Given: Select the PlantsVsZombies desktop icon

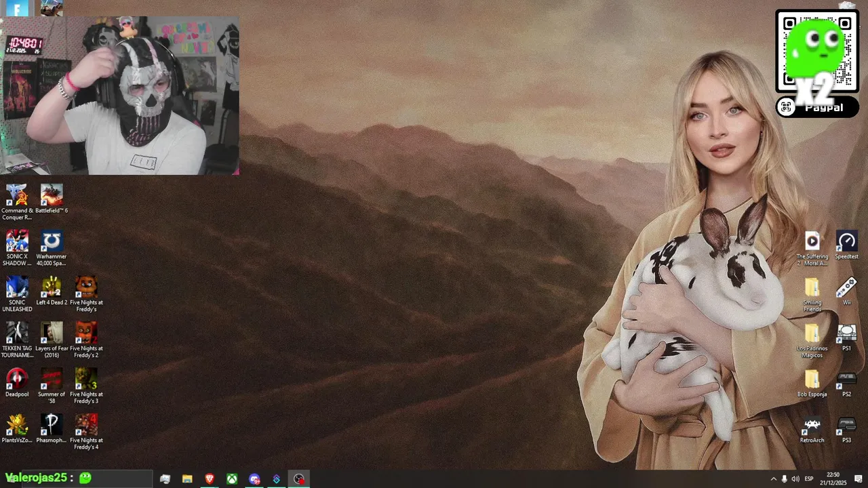Looking at the screenshot, I should [17, 429].
